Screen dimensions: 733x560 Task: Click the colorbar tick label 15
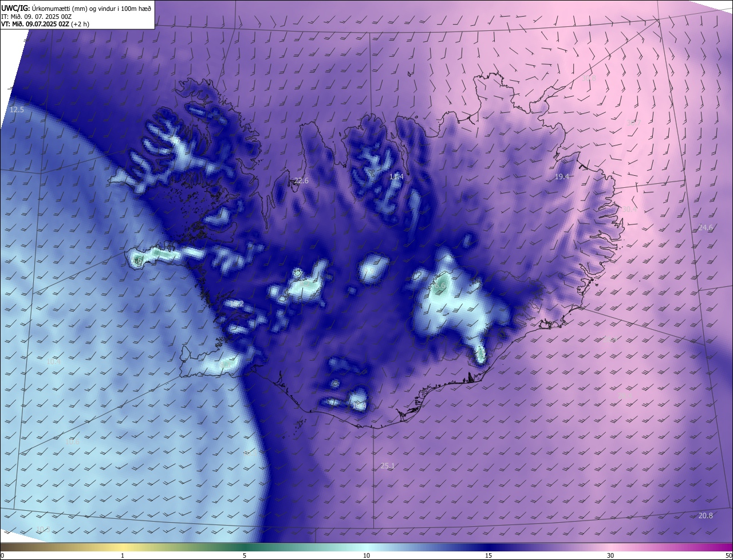coord(488,556)
